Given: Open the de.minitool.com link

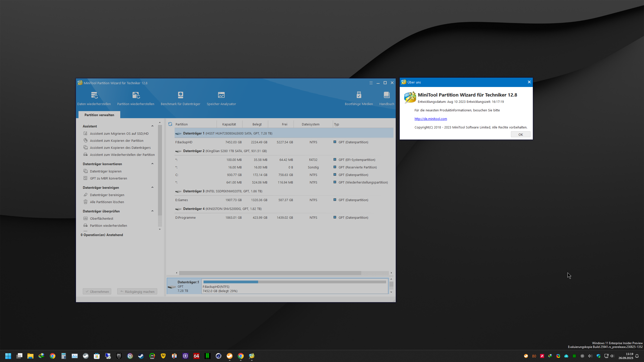Looking at the screenshot, I should tap(431, 119).
